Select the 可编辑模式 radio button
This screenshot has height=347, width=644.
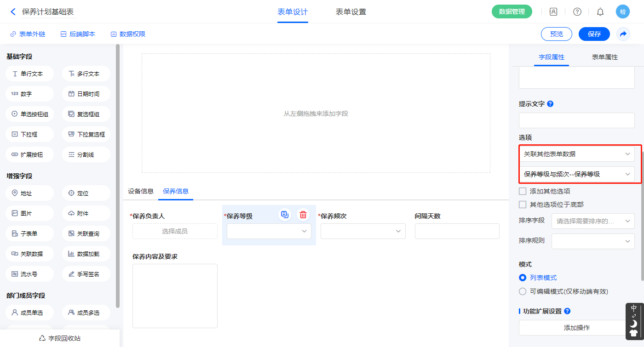(523, 291)
